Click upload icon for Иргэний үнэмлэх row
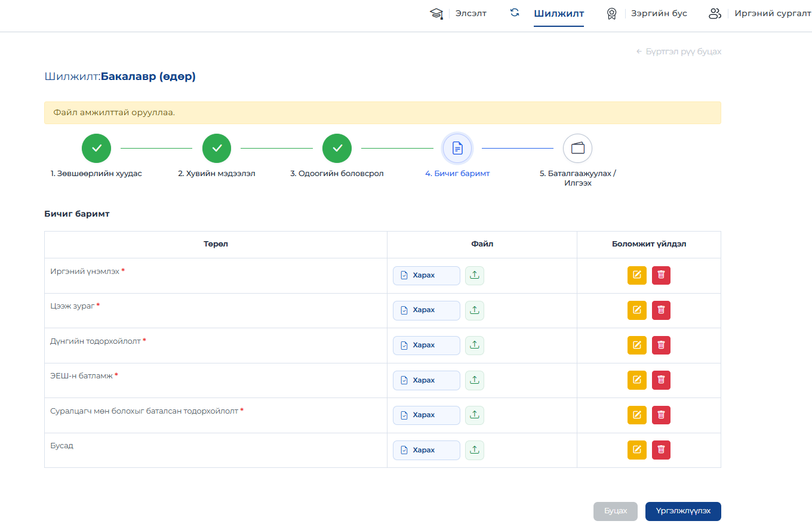The height and width of the screenshot is (527, 812). coord(475,276)
